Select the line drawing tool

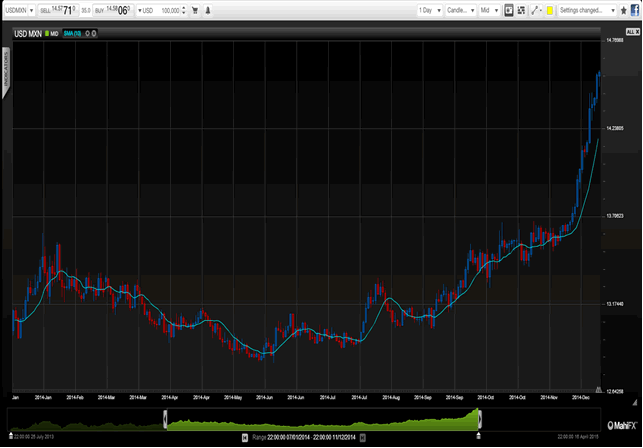coord(536,10)
